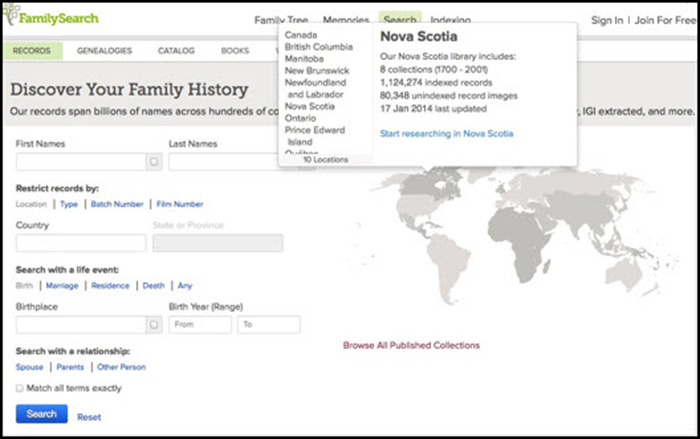This screenshot has height=439, width=700.
Task: Click Start researching in Nova Scotia link
Action: [446, 134]
